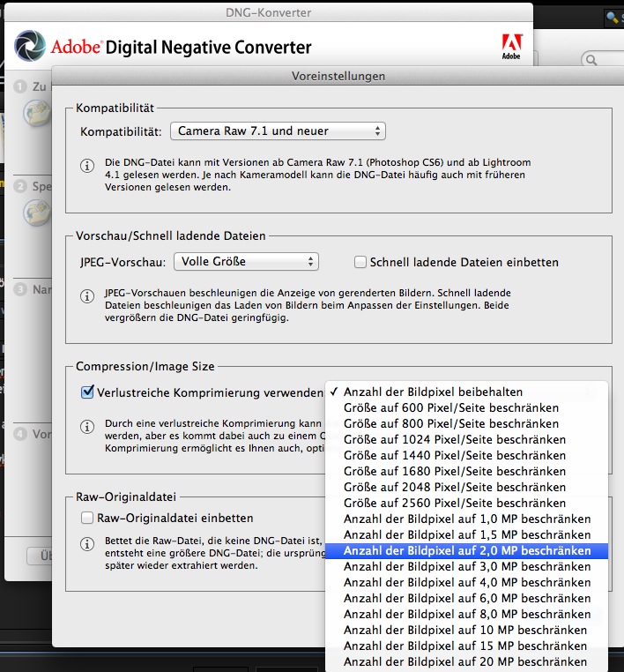Uncheck 'Verlustreiche Komprimierung verwenden'
Screen dimensions: 624x672
click(x=87, y=392)
